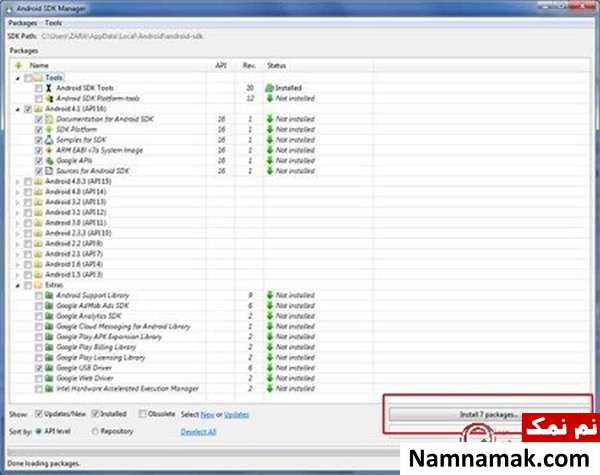Expand the Android 3.2 (API 13) group
The width and height of the screenshot is (600, 475).
click(x=18, y=202)
